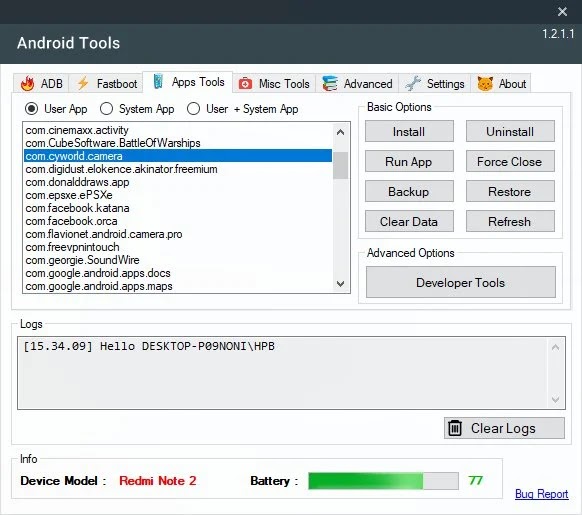Select com.google.android.apps.docs entry
Image resolution: width=582 pixels, height=515 pixels.
(178, 273)
